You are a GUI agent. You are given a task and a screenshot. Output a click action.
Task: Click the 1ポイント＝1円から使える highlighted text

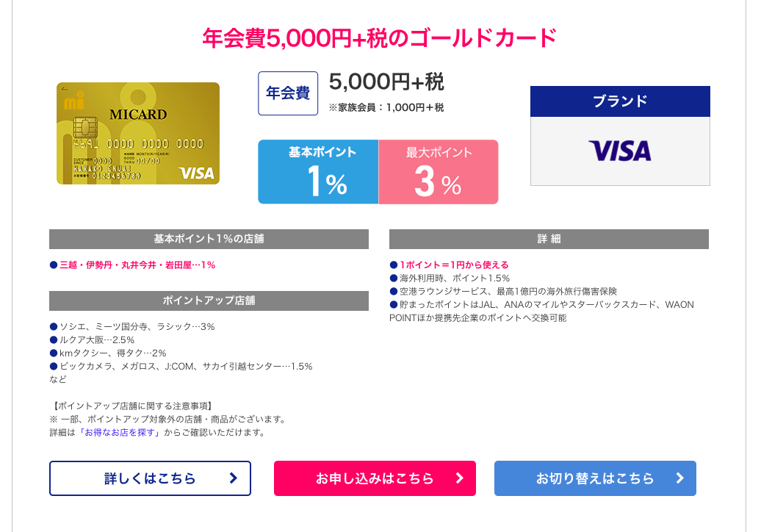coord(454,265)
